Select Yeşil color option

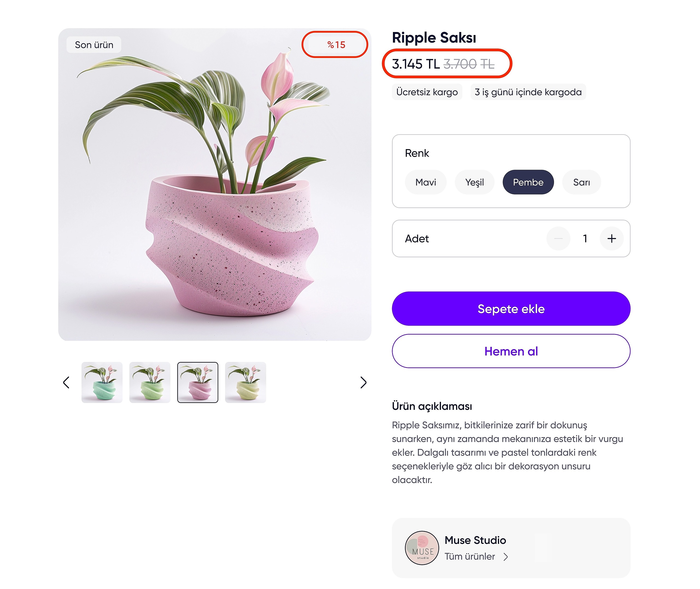point(474,182)
